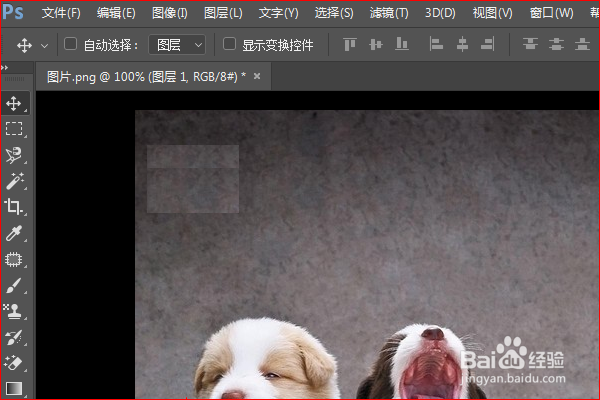Open the 视图(V) menu
This screenshot has height=400, width=600.
pyautogui.click(x=492, y=13)
